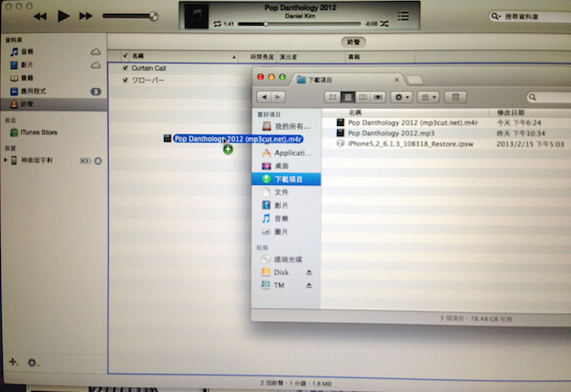Close the 下載項目 Finder tab
This screenshot has width=571, height=392.
click(397, 80)
